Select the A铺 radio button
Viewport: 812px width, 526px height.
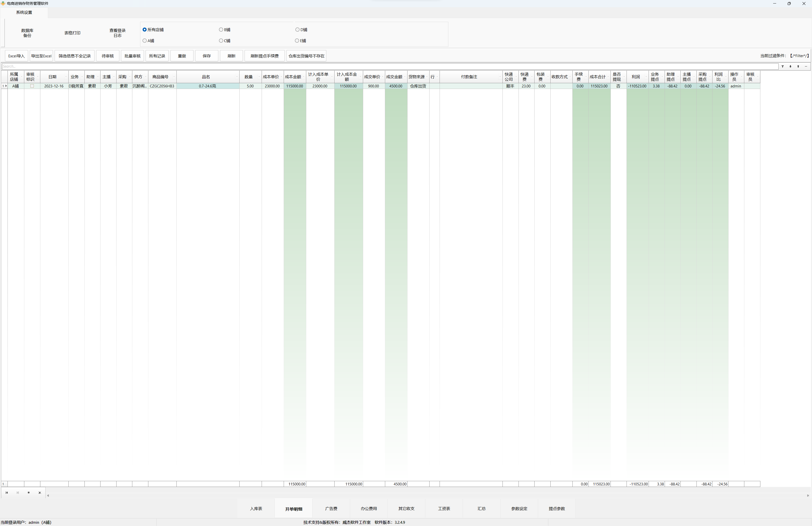[145, 41]
